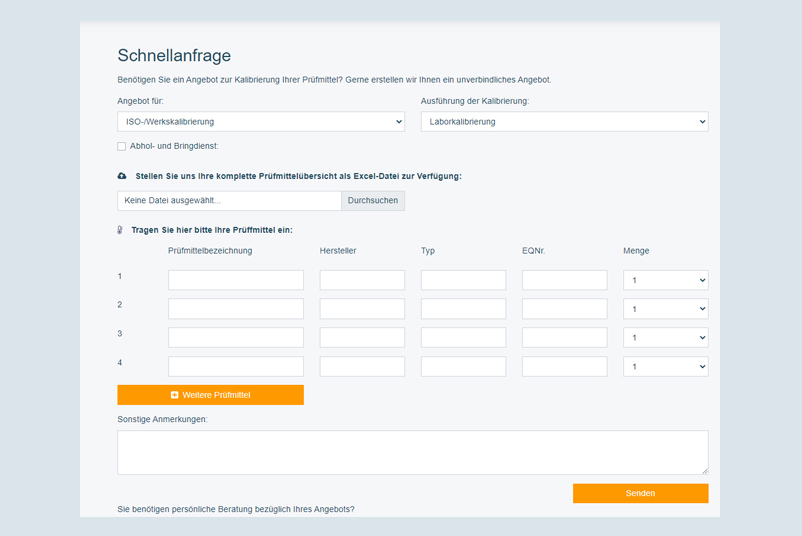Focus Typ field in row 2

tap(463, 309)
